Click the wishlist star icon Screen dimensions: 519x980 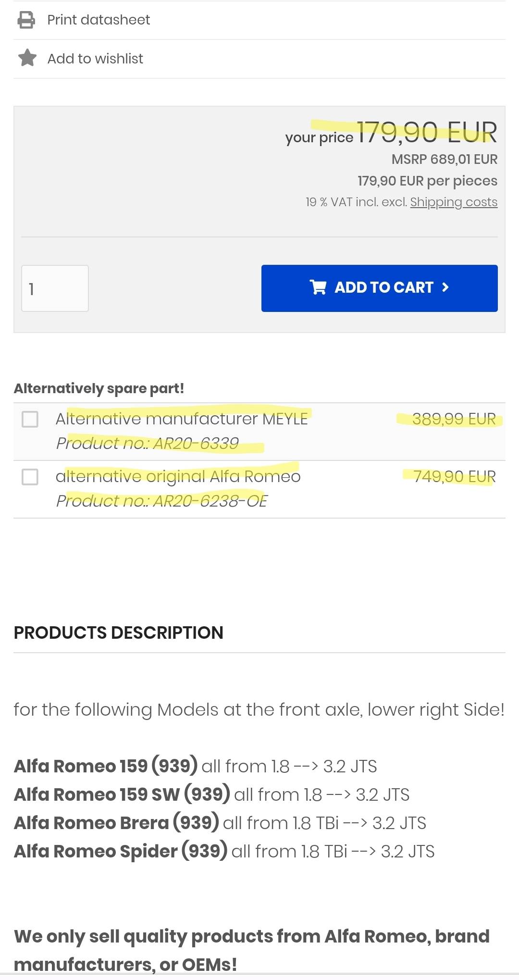pyautogui.click(x=27, y=58)
